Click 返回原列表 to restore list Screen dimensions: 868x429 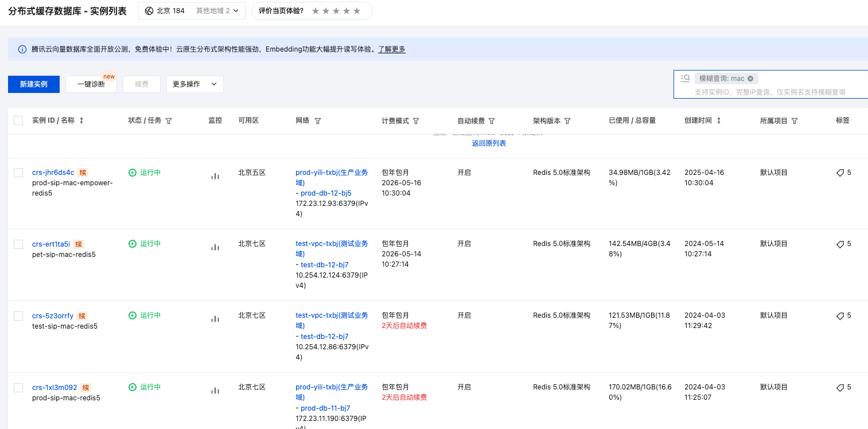pyautogui.click(x=489, y=143)
